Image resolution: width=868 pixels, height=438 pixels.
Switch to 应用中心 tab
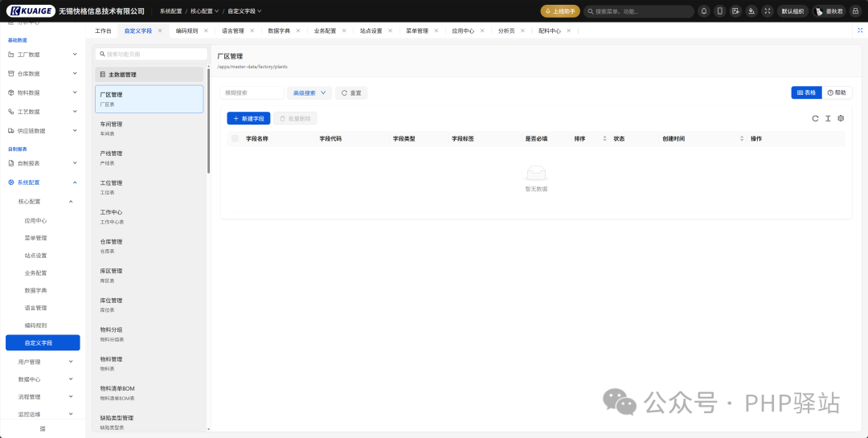pos(463,31)
